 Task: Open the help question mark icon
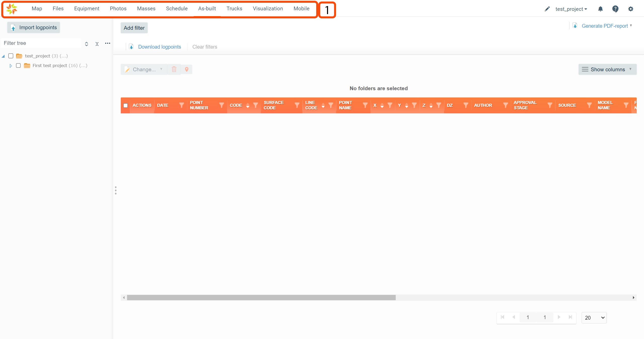pos(615,9)
